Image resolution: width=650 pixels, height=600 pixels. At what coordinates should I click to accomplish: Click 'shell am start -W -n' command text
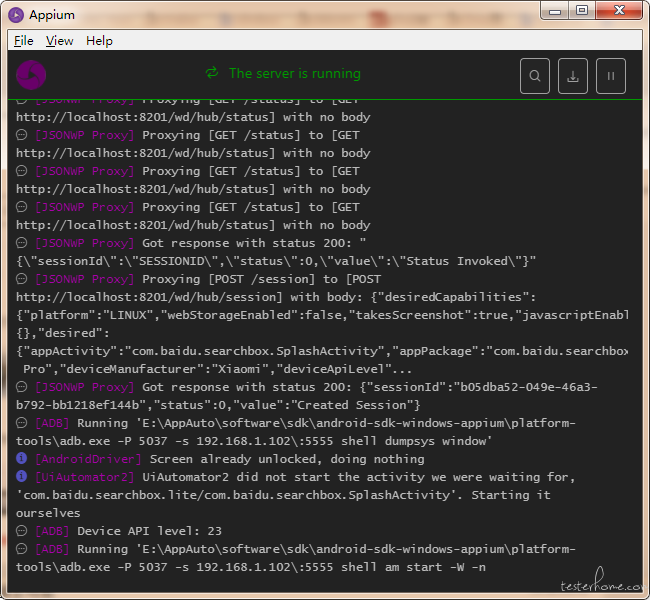tap(413, 567)
